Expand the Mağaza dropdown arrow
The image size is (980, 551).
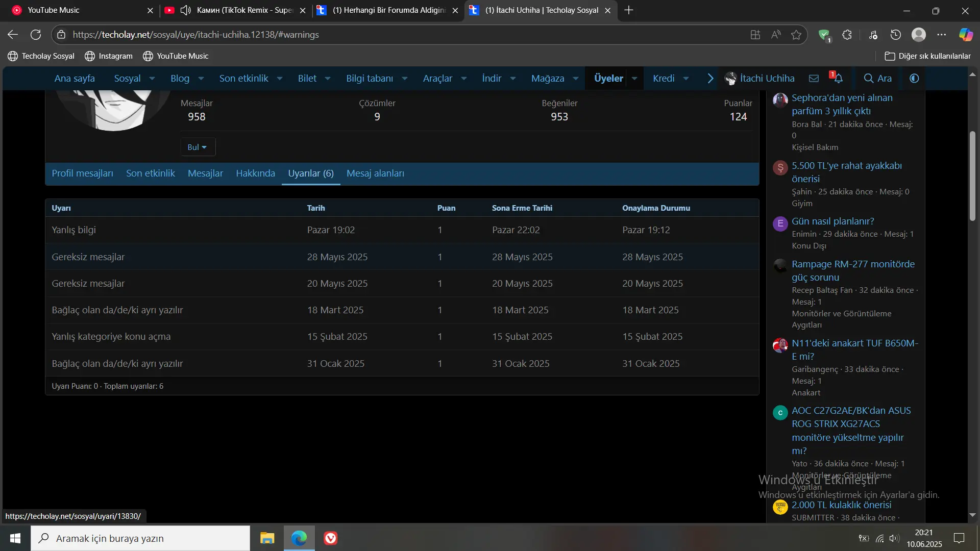pos(576,78)
